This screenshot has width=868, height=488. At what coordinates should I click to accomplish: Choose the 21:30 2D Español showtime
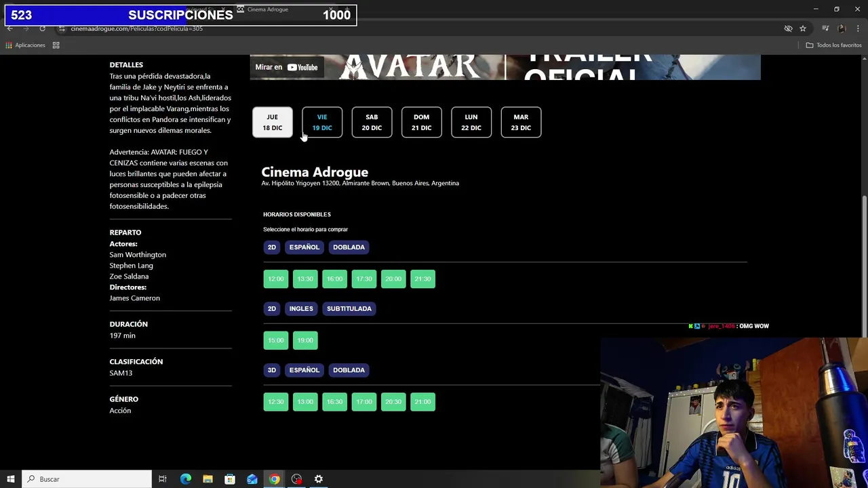(422, 279)
